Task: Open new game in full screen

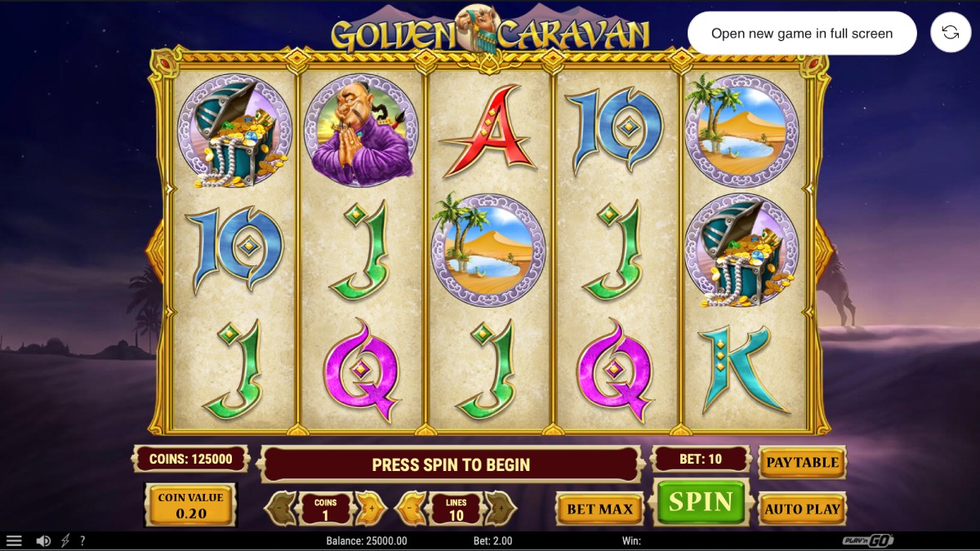Action: [x=802, y=33]
